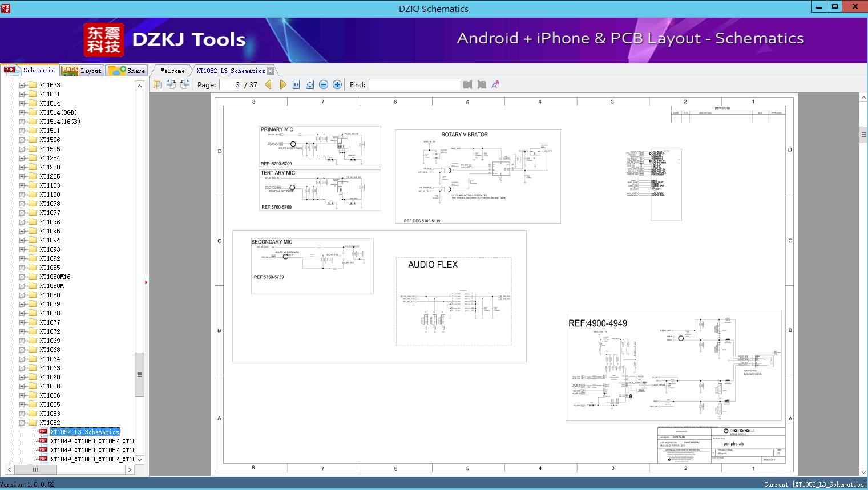Expand the XT1523 folder
The height and width of the screenshot is (490, 868).
tap(22, 85)
